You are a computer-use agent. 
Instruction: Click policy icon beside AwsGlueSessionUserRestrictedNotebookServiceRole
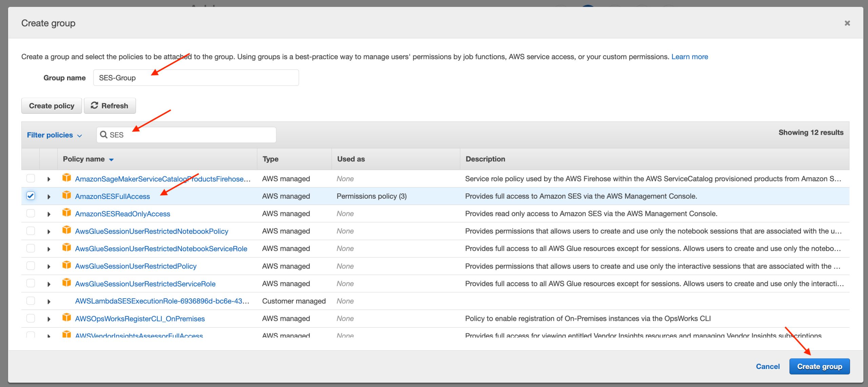[x=67, y=248]
